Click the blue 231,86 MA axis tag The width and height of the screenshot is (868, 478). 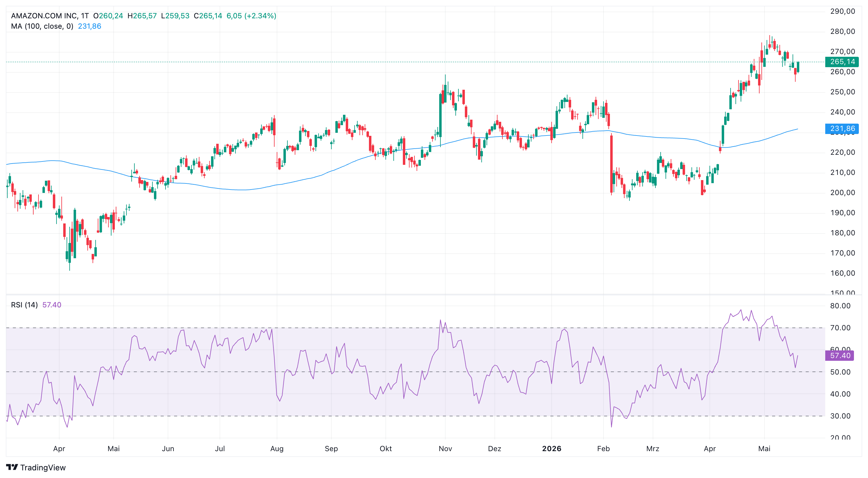842,129
